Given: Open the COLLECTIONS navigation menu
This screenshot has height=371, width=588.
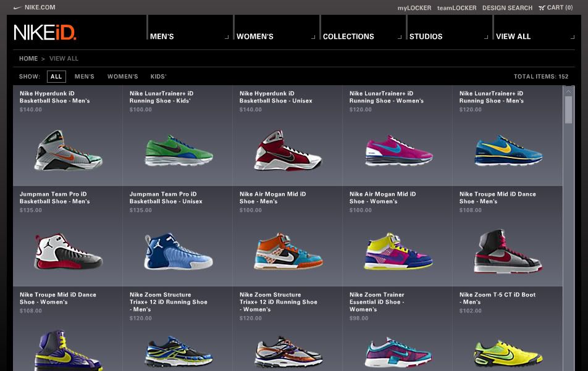Looking at the screenshot, I should (348, 36).
